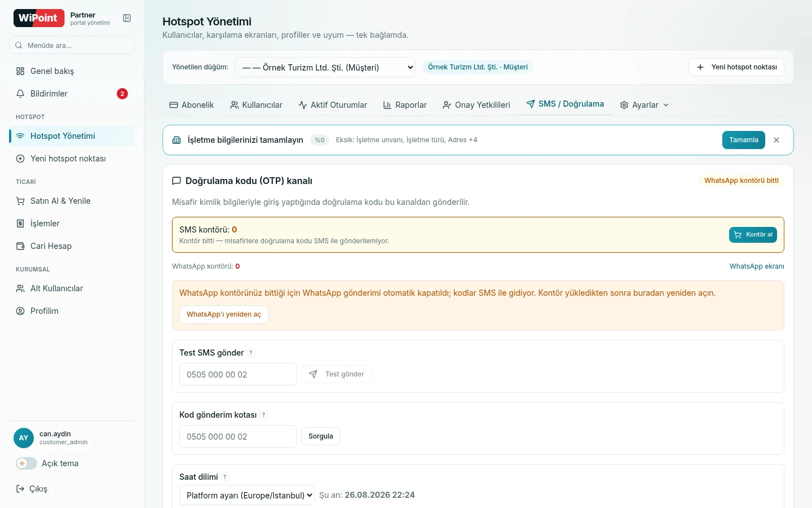Image resolution: width=812 pixels, height=508 pixels.
Task: Click the help icon next to Saat dilimi
Action: pos(225,477)
